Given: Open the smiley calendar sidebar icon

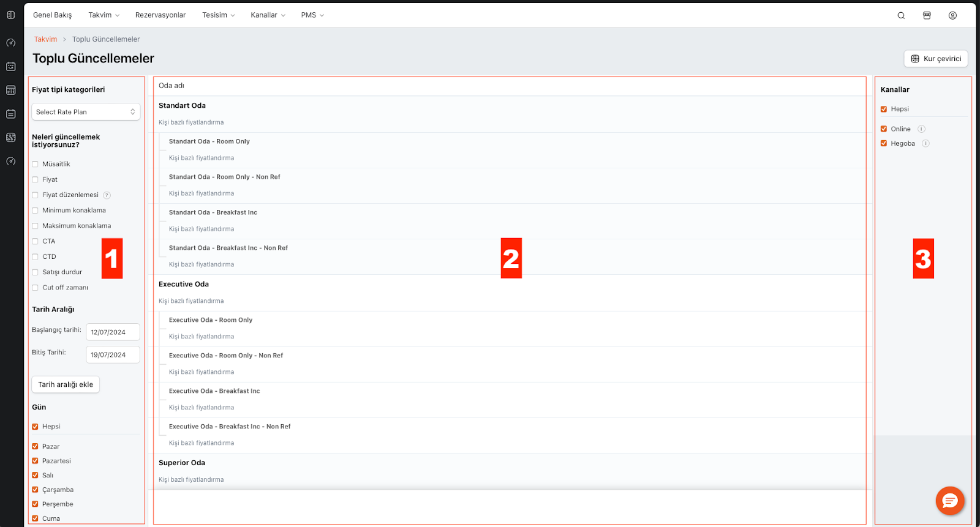Looking at the screenshot, I should (x=10, y=66).
